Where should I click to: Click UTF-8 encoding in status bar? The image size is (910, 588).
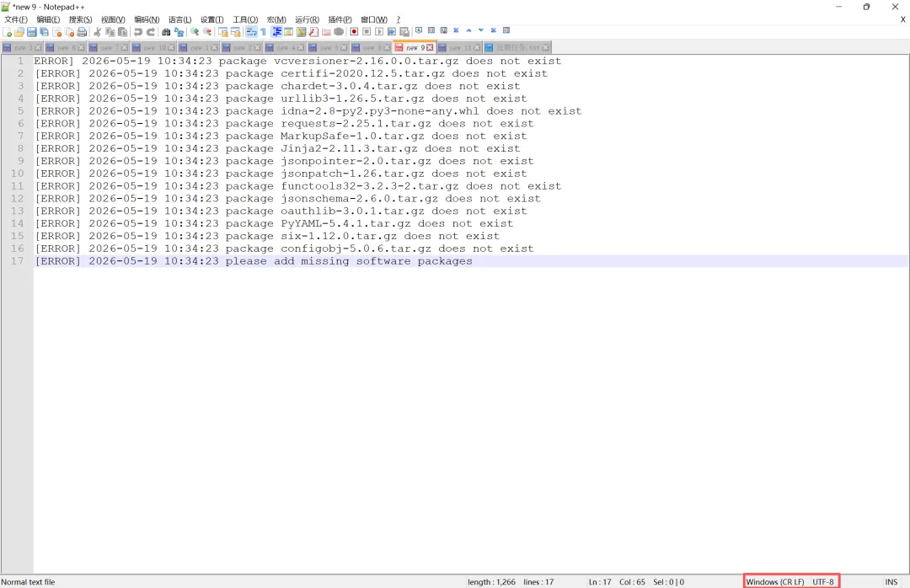pyautogui.click(x=823, y=581)
